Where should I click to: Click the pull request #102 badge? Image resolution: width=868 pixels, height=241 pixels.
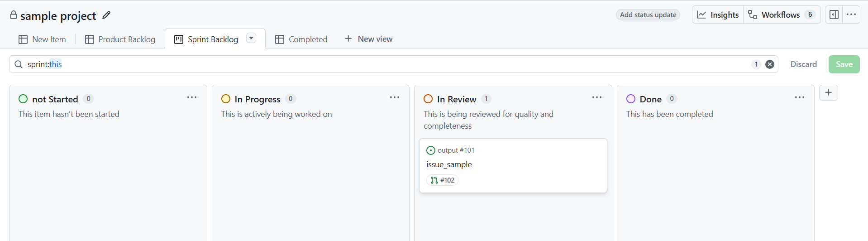click(443, 180)
